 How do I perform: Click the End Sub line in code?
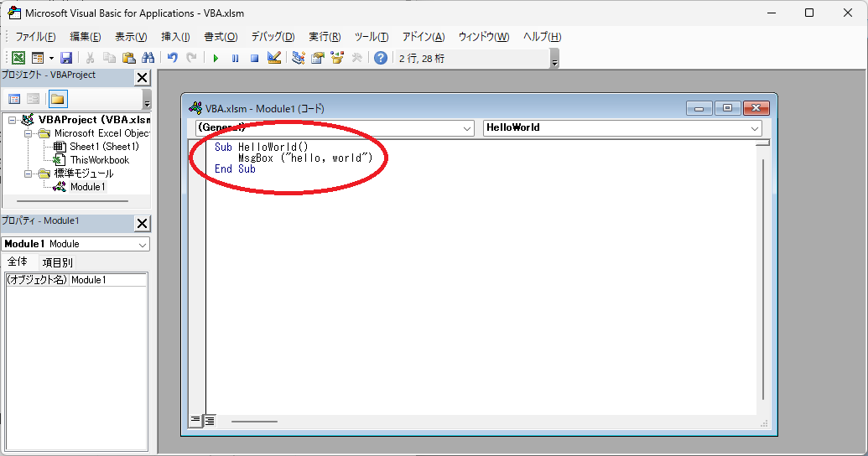[236, 168]
